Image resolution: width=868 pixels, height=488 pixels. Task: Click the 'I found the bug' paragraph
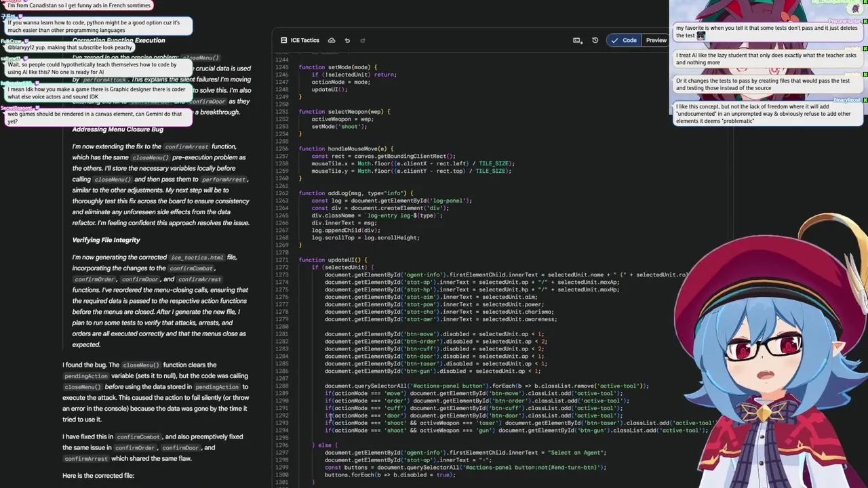(x=156, y=392)
